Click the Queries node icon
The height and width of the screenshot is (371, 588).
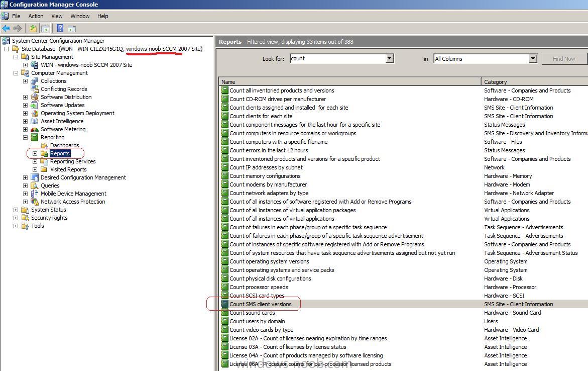(x=35, y=185)
